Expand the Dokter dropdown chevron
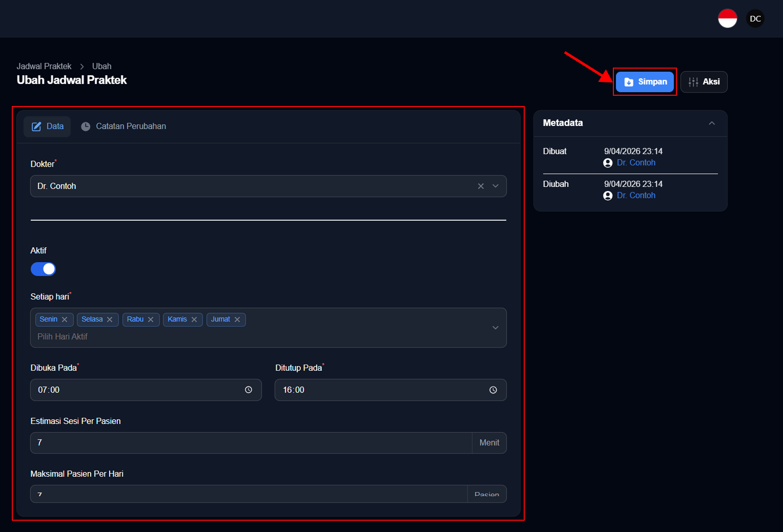783x532 pixels. (496, 186)
